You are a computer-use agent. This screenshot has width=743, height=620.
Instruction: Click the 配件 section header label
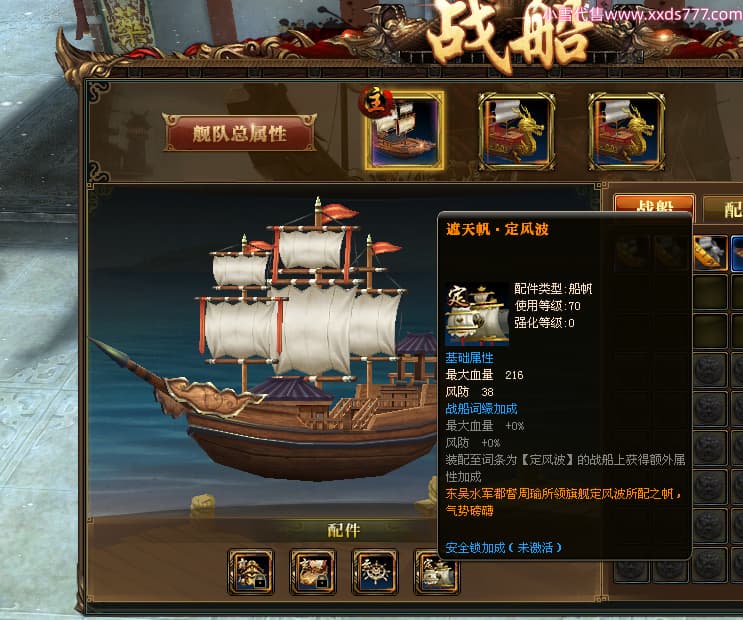[344, 530]
